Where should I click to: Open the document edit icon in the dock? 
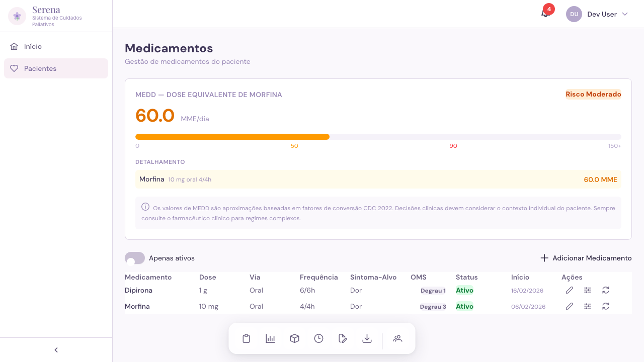pos(343,338)
